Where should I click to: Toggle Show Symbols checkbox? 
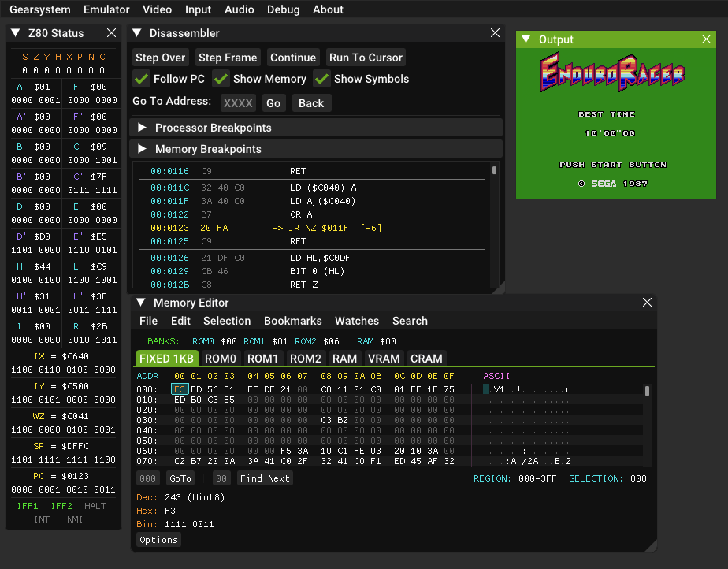(x=321, y=79)
